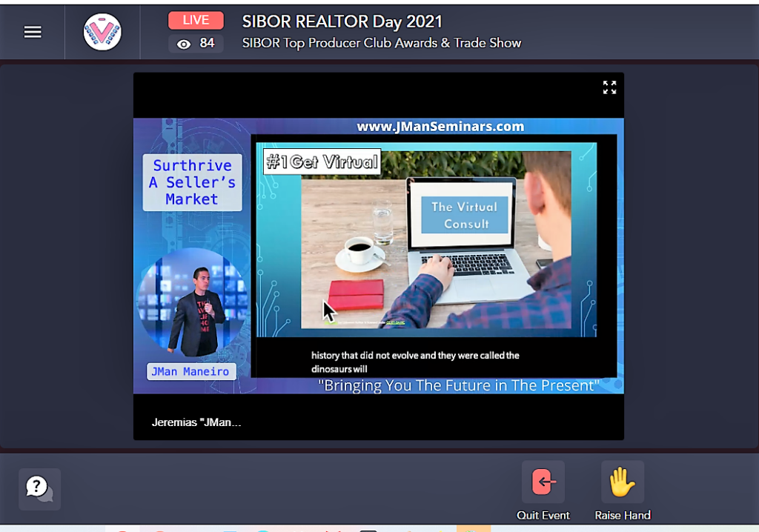Expand video to fullscreen
The width and height of the screenshot is (759, 532).
click(x=609, y=87)
